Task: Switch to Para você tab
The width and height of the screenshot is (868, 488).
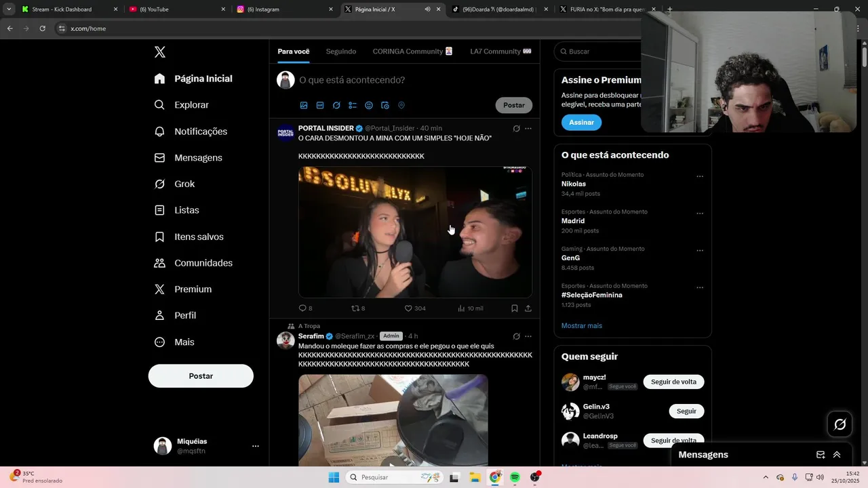Action: click(294, 52)
